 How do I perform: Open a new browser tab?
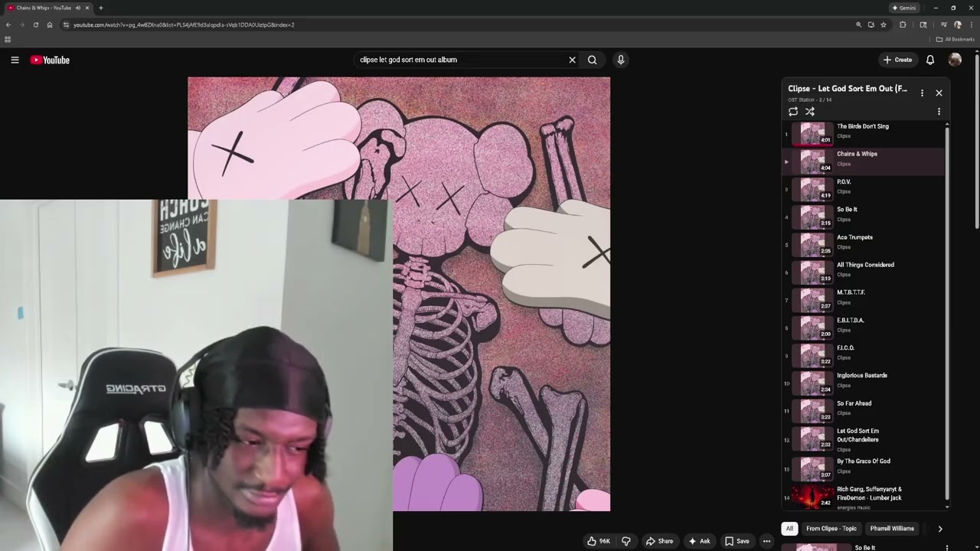pos(100,8)
